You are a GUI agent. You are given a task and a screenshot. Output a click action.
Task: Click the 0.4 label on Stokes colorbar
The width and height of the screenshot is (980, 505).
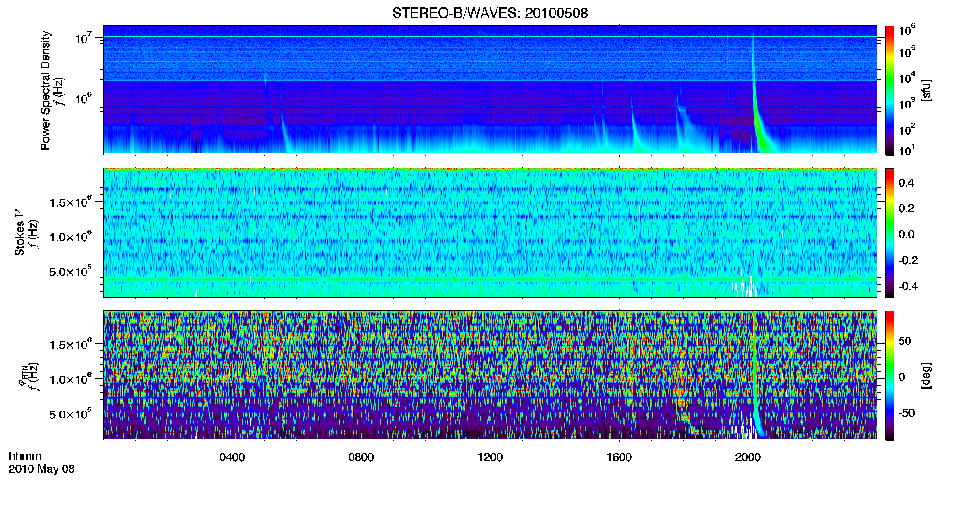coord(906,182)
